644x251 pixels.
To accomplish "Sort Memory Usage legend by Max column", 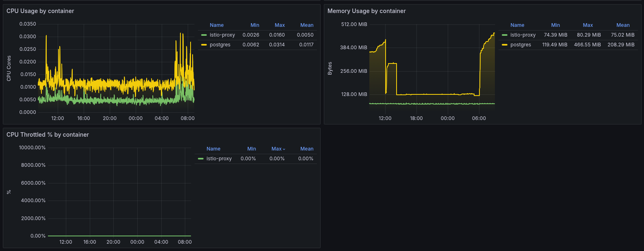I will click(x=588, y=25).
